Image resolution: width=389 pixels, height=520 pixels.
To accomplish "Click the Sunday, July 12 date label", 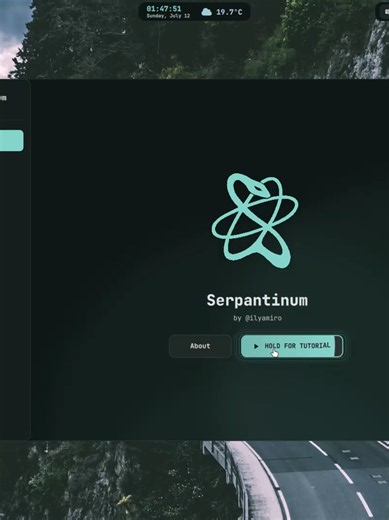I will [x=168, y=16].
